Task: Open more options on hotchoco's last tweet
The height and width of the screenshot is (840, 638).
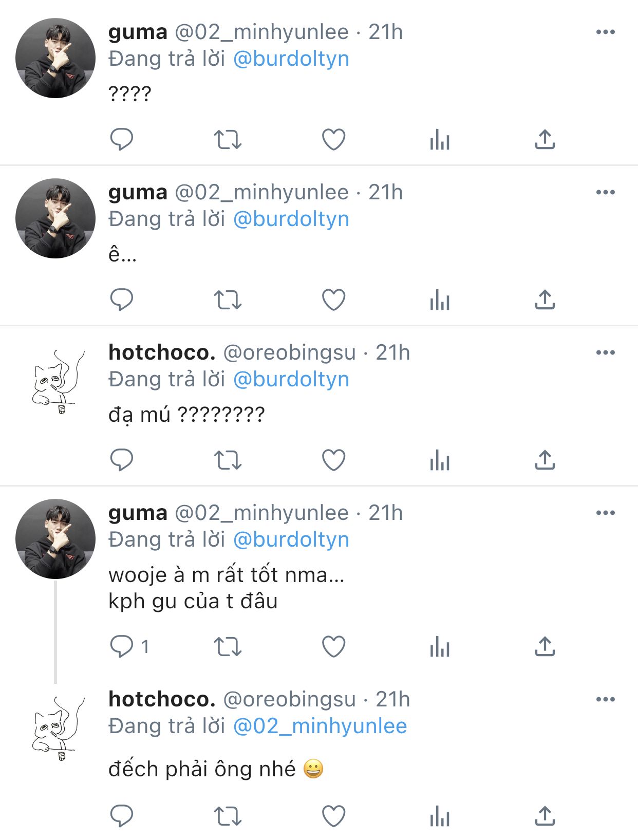Action: pyautogui.click(x=606, y=699)
